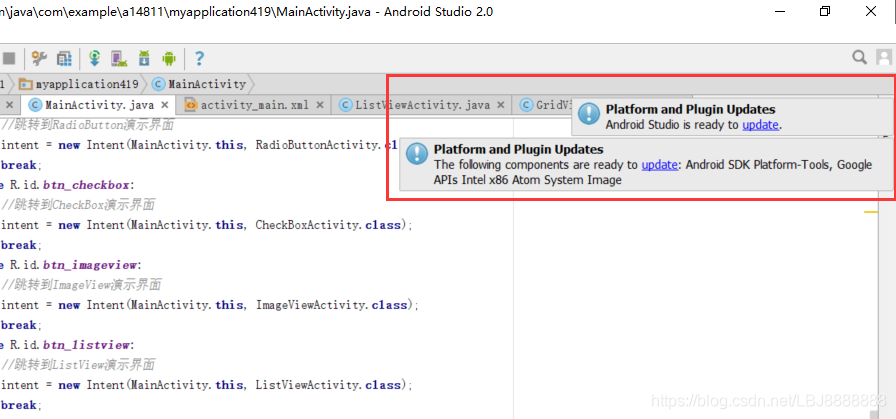Open Settings with the wrench icon
This screenshot has width=896, height=419.
(39, 58)
